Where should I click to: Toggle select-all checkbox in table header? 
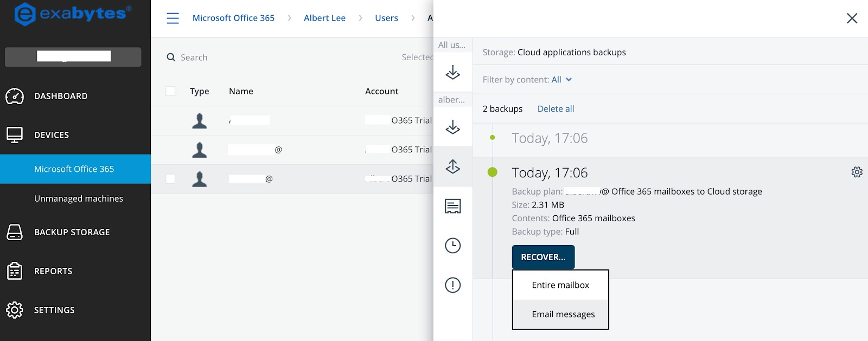(170, 91)
